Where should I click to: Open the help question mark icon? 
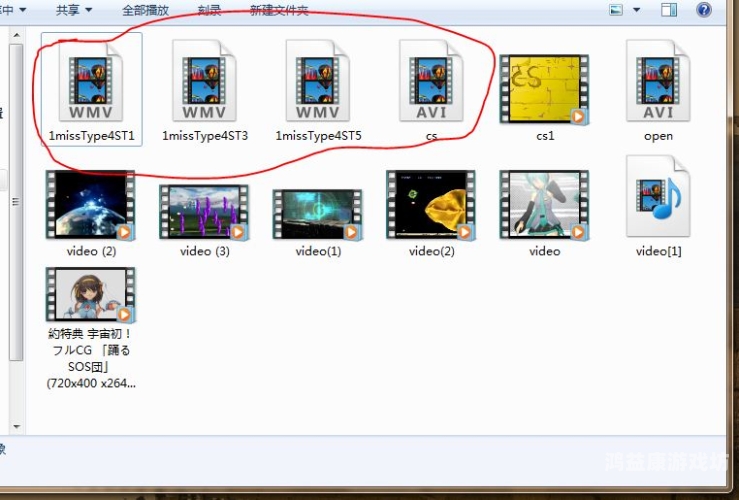pos(704,9)
